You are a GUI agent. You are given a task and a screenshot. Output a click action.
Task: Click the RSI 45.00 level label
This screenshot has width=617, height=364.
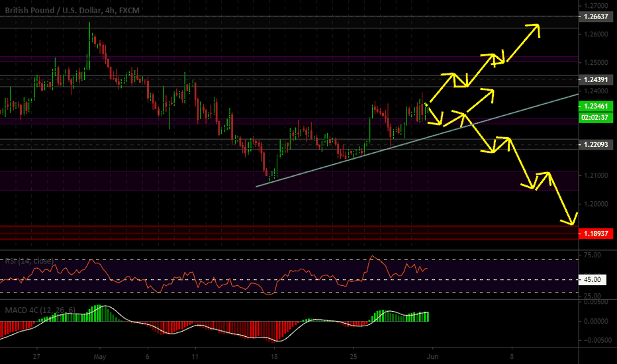(593, 279)
